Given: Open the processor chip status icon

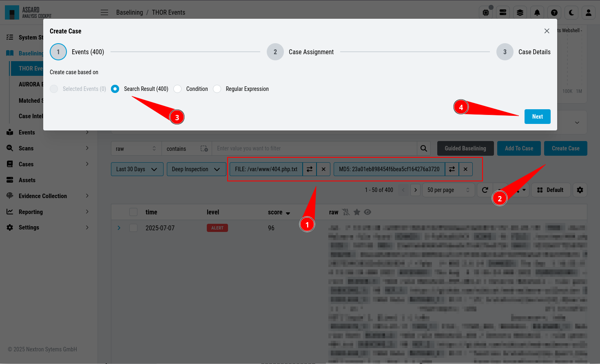Looking at the screenshot, I should point(486,13).
